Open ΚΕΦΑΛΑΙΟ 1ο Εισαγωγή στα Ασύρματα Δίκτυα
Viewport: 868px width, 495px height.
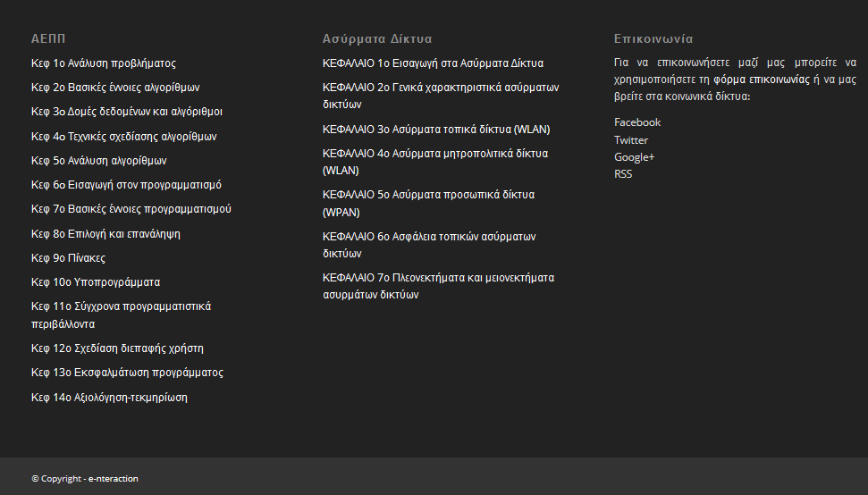433,63
